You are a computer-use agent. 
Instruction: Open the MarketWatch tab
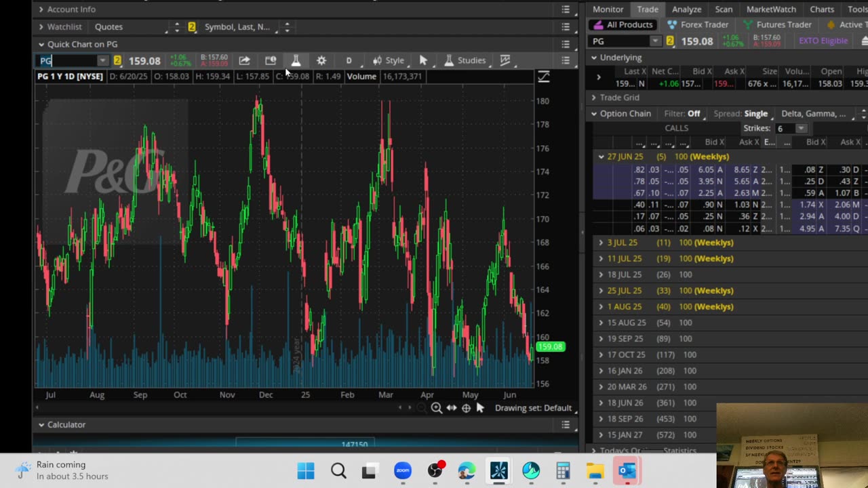771,9
